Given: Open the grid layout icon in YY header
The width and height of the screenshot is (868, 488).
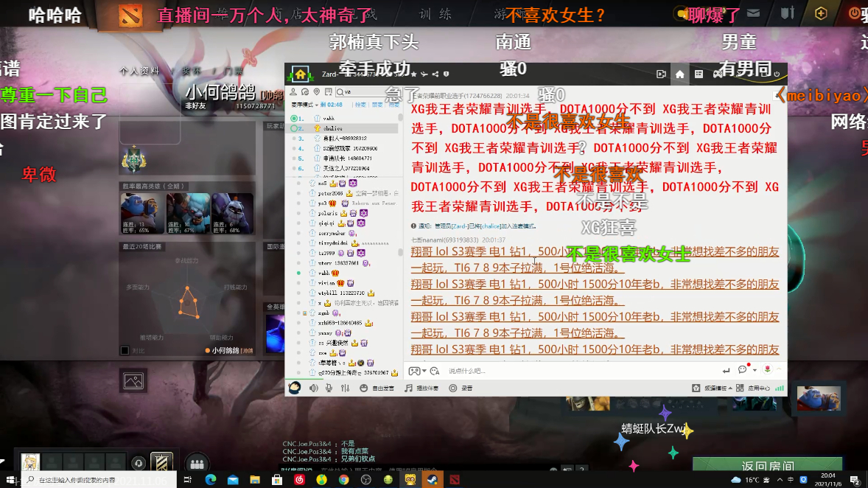Looking at the screenshot, I should [x=699, y=74].
